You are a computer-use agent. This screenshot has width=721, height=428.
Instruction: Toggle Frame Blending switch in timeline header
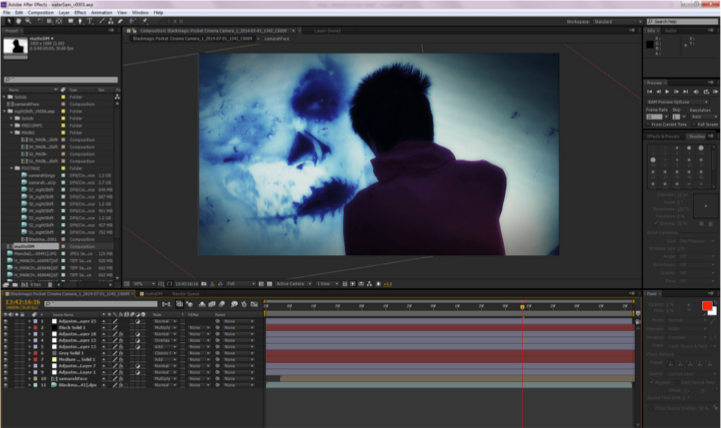point(212,304)
